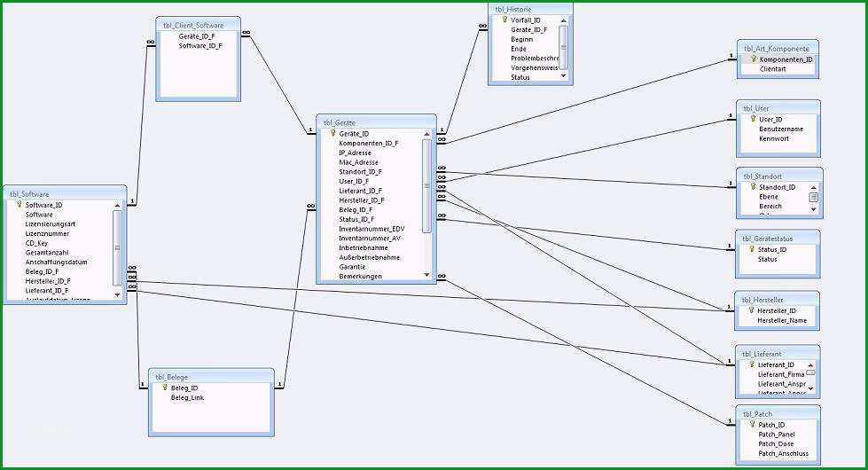Select the Bemerkungen field
This screenshot has height=470, width=868.
coord(360,277)
